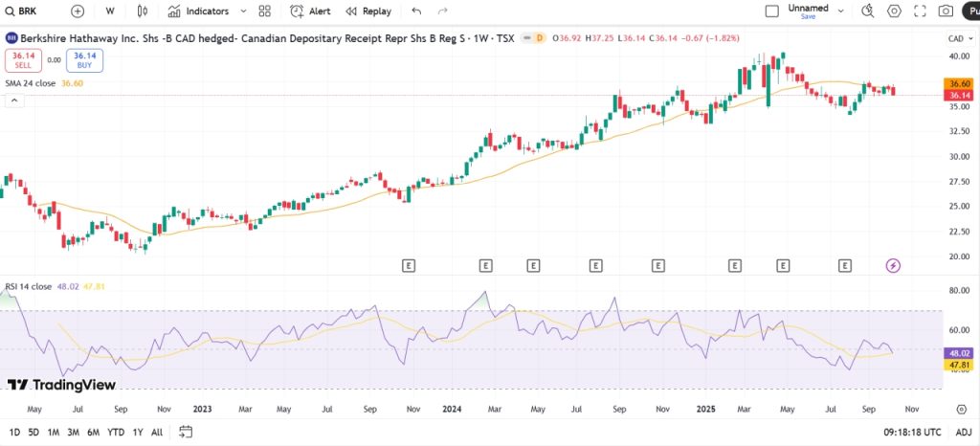
Task: Toggle the layout setup square icon
Action: [x=772, y=11]
